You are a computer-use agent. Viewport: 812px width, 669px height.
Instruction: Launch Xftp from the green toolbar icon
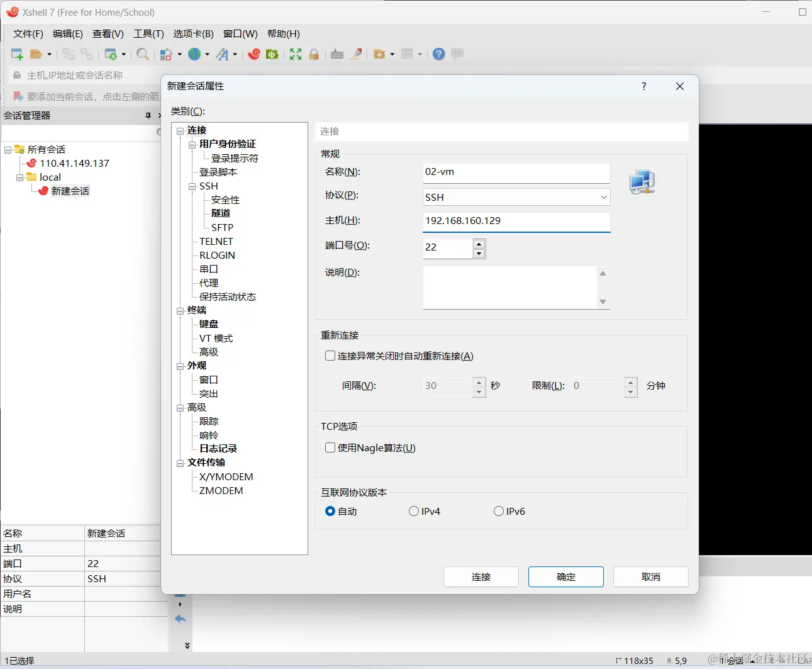click(x=272, y=55)
